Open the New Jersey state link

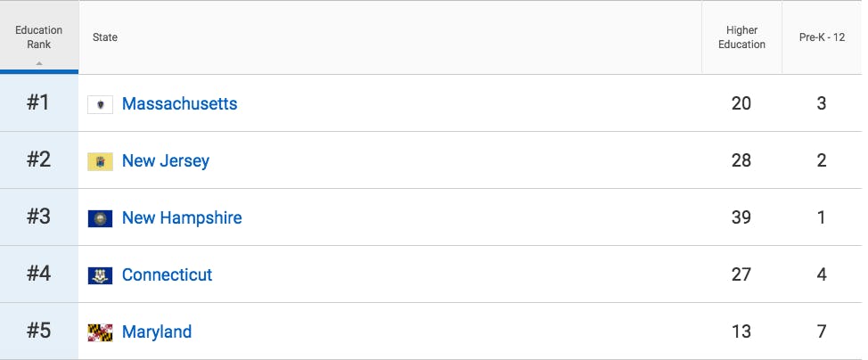click(166, 161)
